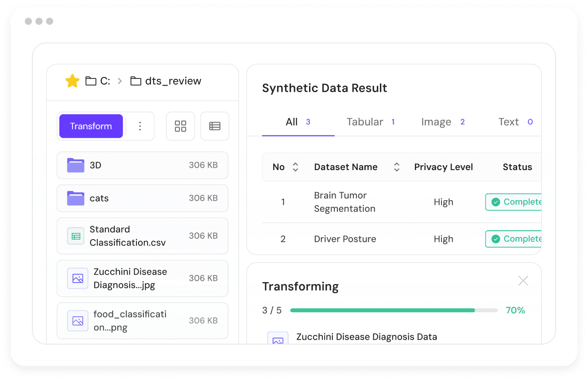Click the yellow favorite star in the breadcrumb
The image size is (588, 380).
coord(72,81)
